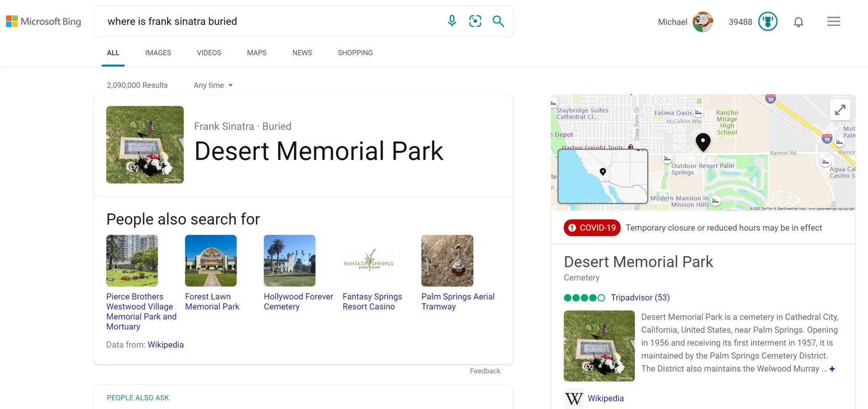The image size is (868, 409).
Task: Click the Michael account name
Action: [672, 22]
